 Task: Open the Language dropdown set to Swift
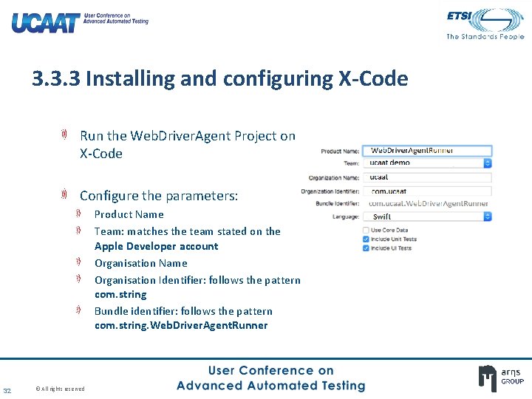427,216
